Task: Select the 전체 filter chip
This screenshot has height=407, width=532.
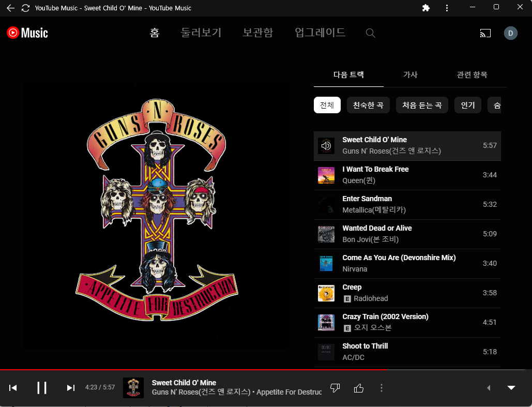Action: pos(327,105)
